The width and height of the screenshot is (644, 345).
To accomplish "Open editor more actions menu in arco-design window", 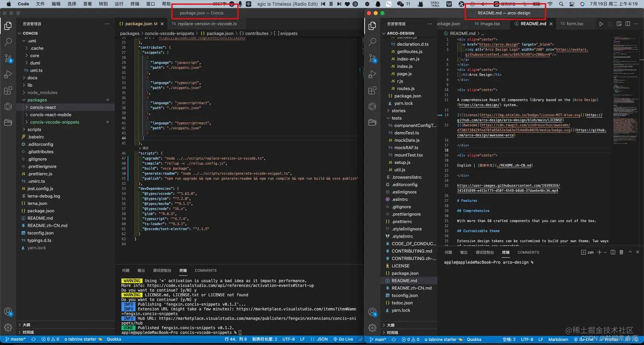I will click(x=636, y=24).
